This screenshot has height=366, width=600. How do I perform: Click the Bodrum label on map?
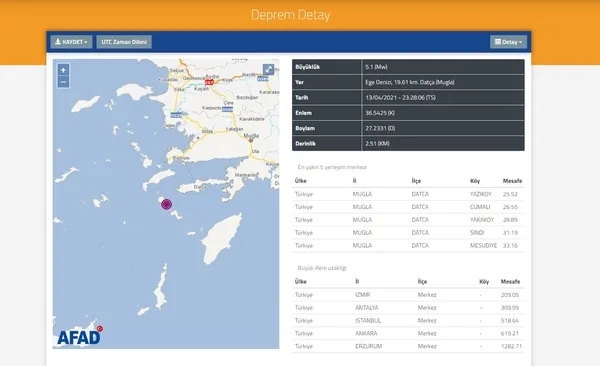click(x=181, y=158)
